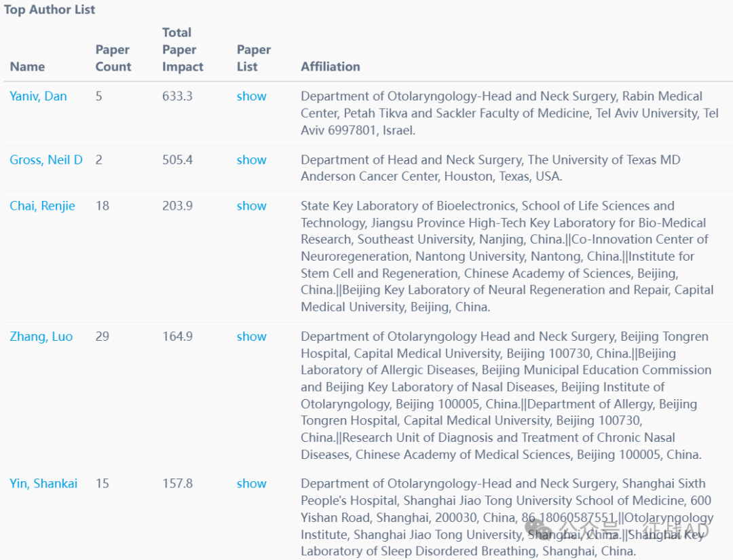Select the Total Paper Impact header
The width and height of the screenshot is (733, 560).
[x=183, y=50]
